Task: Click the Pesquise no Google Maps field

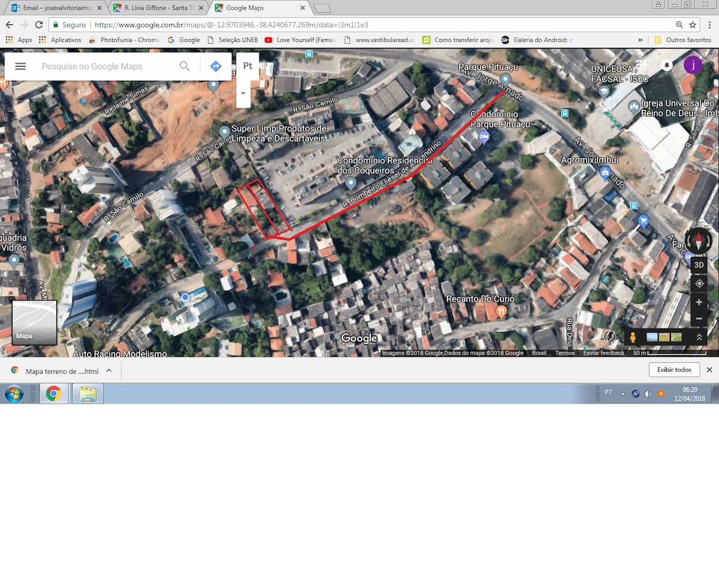Action: 105,66
